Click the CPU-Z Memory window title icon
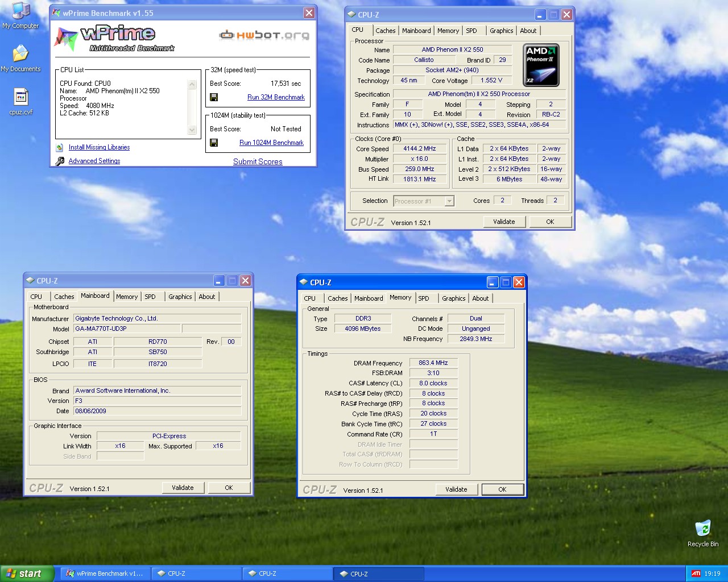The height and width of the screenshot is (582, 728). [304, 282]
